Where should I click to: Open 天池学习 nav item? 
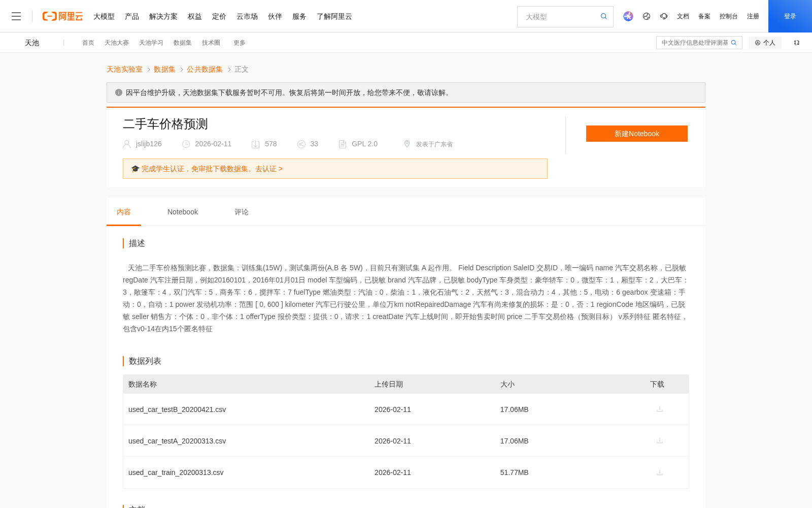(x=151, y=43)
